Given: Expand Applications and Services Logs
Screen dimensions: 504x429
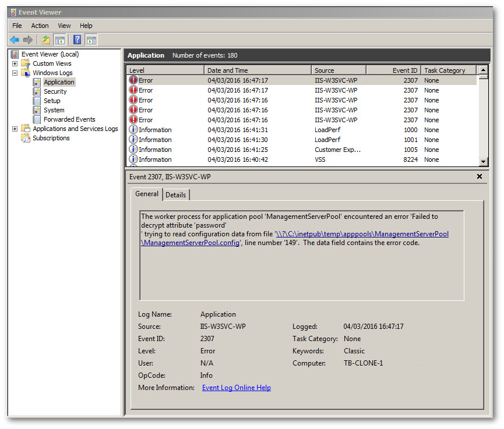Looking at the screenshot, I should pyautogui.click(x=14, y=128).
